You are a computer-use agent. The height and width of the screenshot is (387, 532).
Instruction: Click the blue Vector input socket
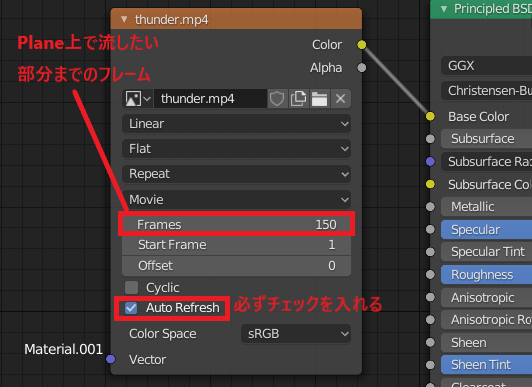point(111,359)
